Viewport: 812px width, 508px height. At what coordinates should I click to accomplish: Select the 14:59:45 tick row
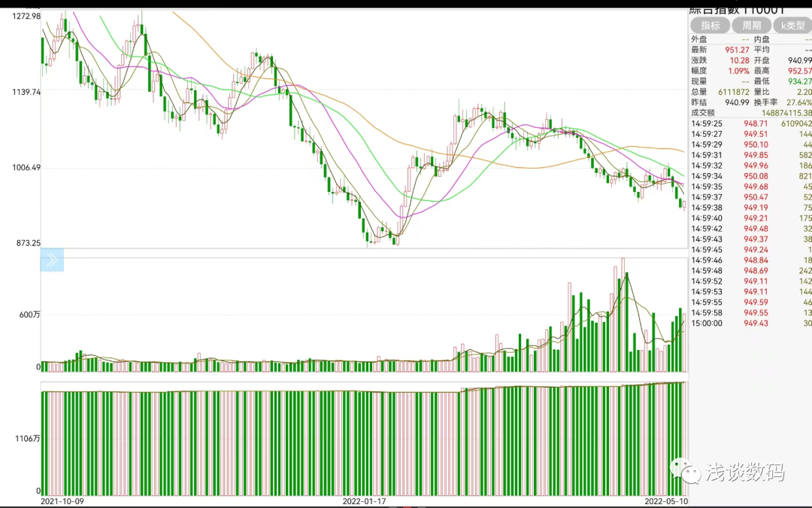click(751, 249)
